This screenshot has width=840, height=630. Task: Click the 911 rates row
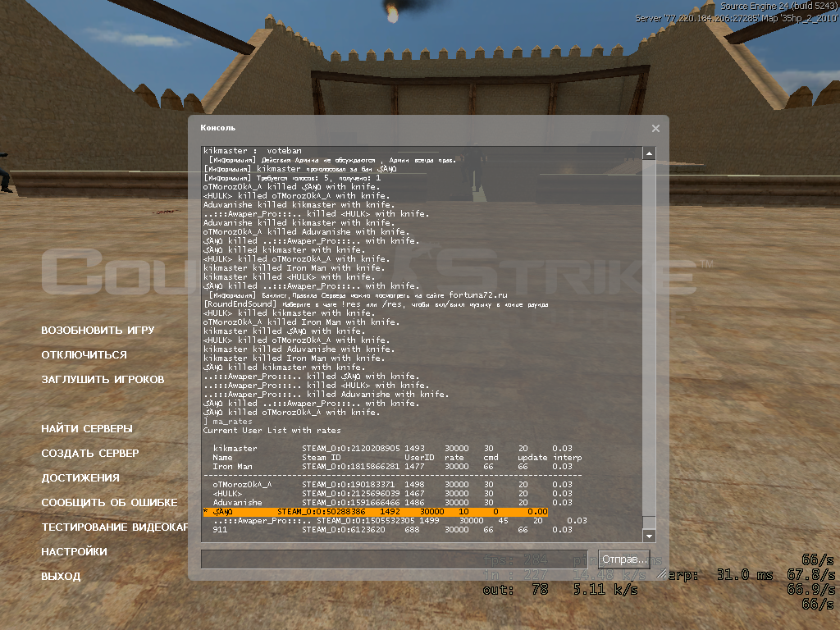[393, 530]
